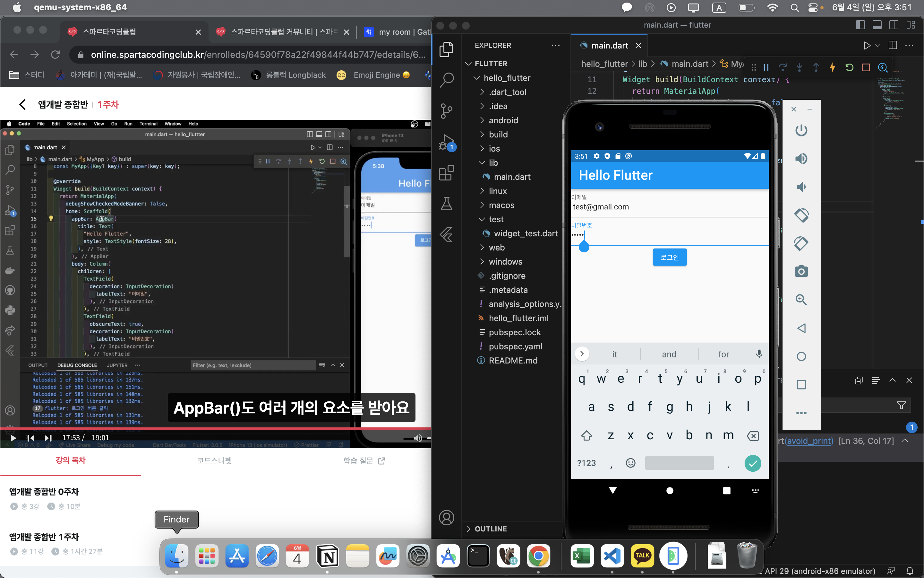Open Run dropdown arrow in editor title
The image size is (924, 578).
pos(877,46)
